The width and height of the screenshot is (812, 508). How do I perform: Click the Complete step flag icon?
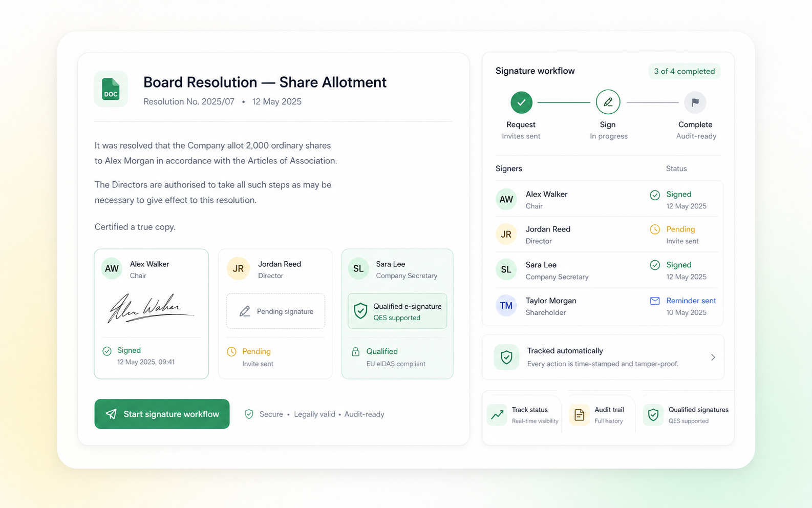coord(695,102)
